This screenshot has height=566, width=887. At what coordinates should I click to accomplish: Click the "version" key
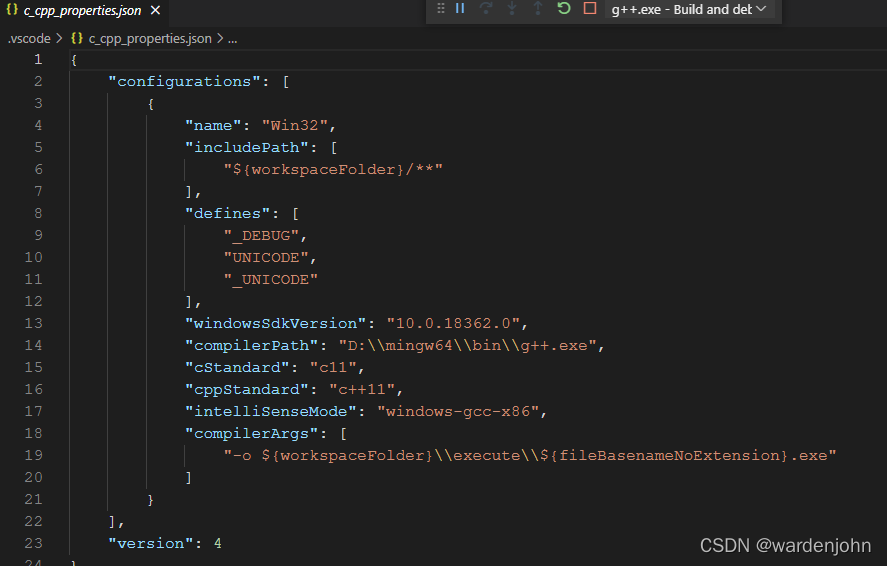[150, 543]
